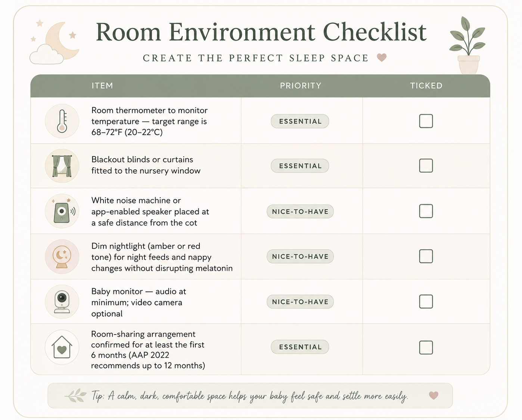Tick the room thermometer checkbox
Viewport: 522px width, 420px height.
[x=426, y=121]
